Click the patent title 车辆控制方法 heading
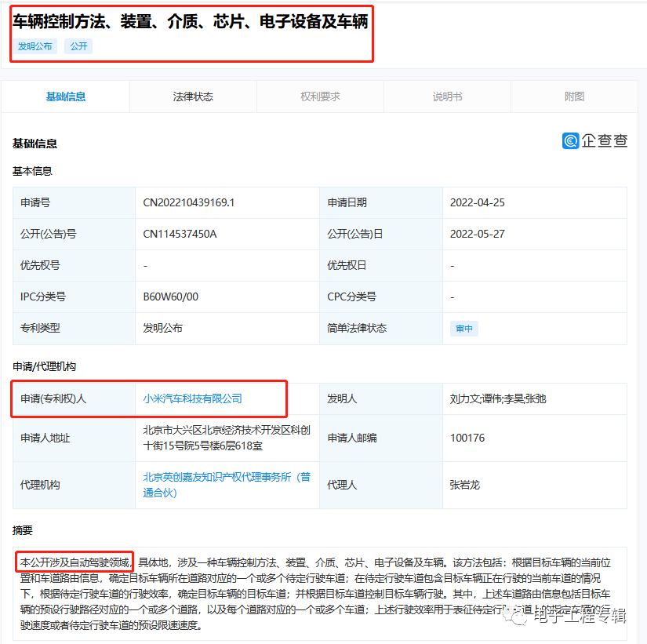Image resolution: width=647 pixels, height=644 pixels. 191,21
